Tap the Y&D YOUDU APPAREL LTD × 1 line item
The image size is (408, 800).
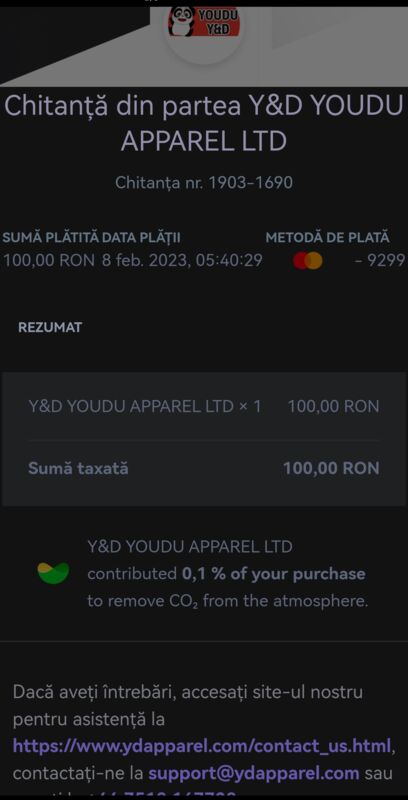[145, 407]
